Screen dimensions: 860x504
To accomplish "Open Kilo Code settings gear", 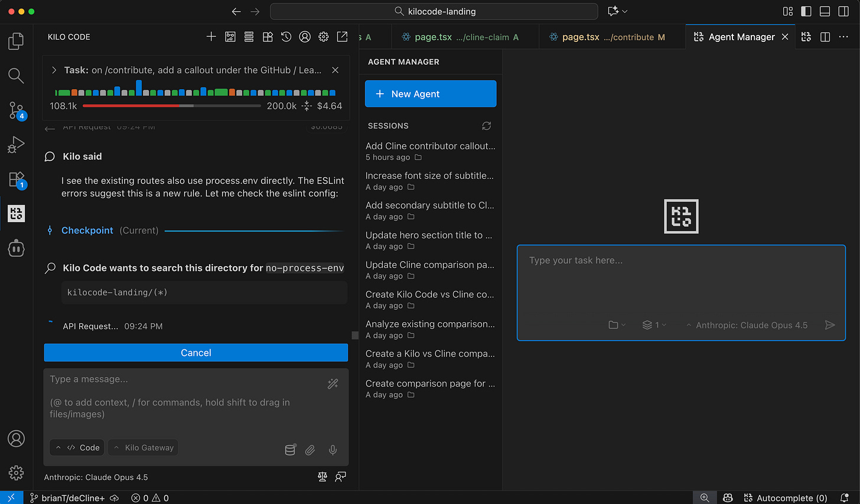I will 324,37.
